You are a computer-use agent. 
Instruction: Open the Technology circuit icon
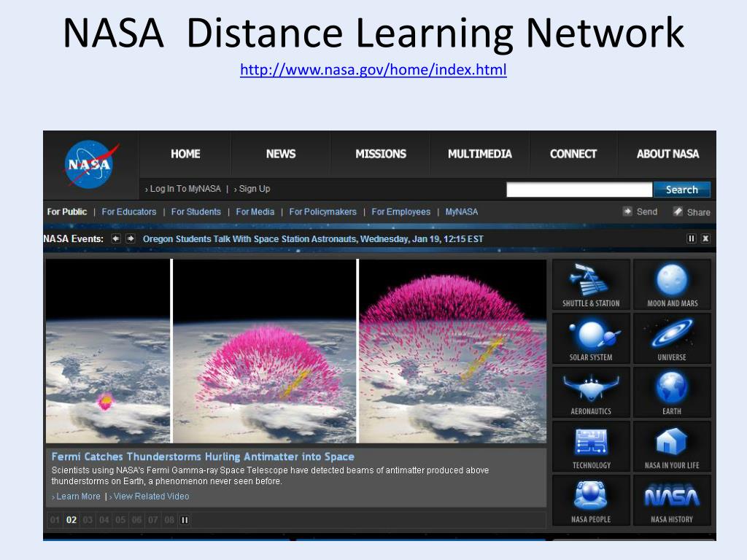click(x=591, y=447)
